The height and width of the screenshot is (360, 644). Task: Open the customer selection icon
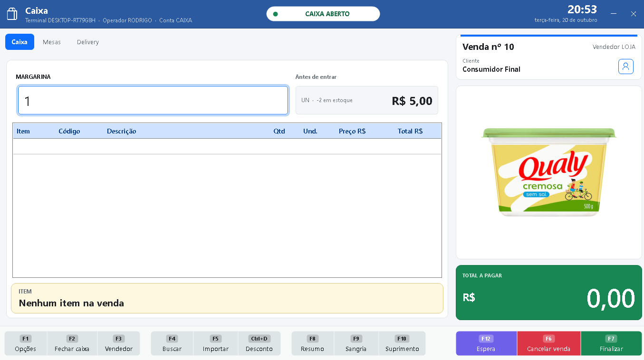(x=626, y=66)
